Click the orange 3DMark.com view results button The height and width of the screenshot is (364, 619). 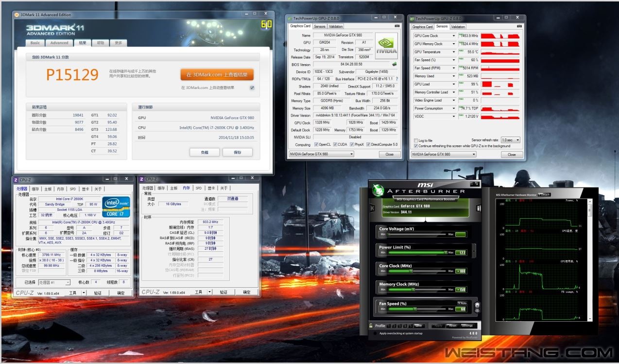point(217,75)
